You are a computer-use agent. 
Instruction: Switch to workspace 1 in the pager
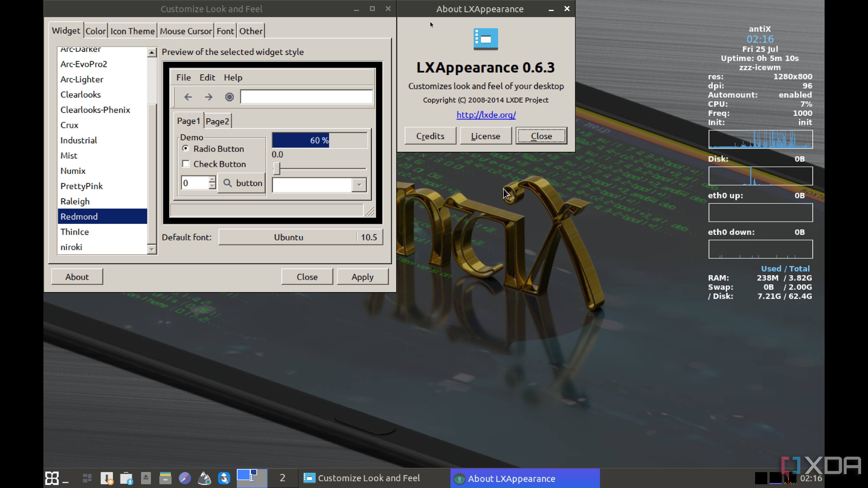[252, 478]
